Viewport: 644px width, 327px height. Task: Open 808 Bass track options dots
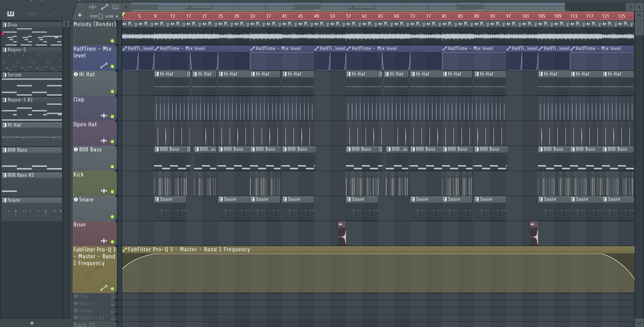(x=81, y=168)
